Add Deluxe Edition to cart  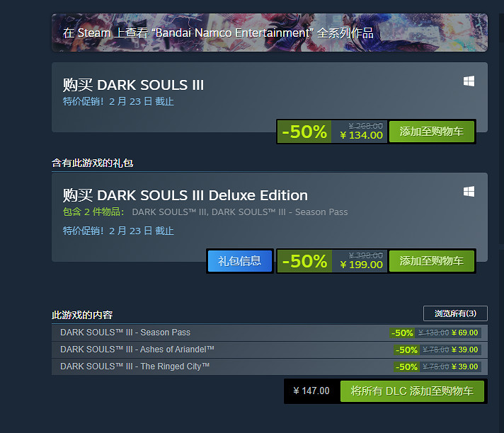431,260
